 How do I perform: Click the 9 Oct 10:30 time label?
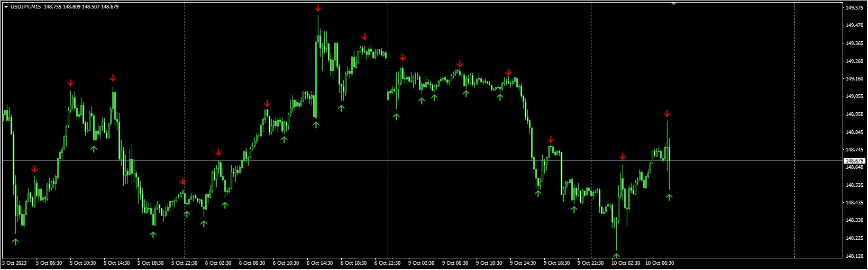[x=489, y=263]
